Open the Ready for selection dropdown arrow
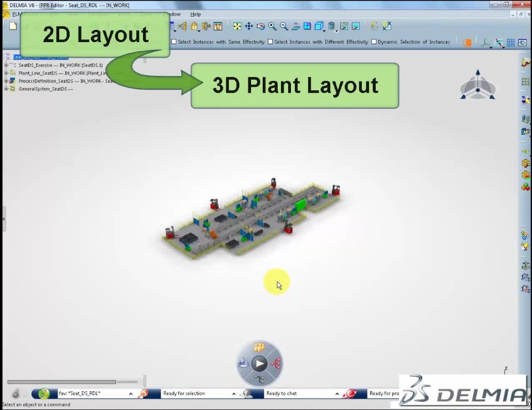This screenshot has width=532, height=410. (234, 394)
